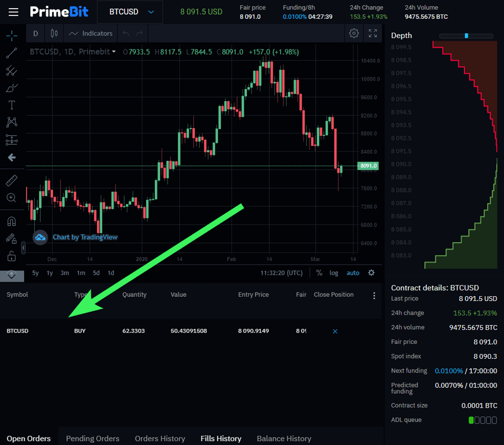The height and width of the screenshot is (445, 504).
Task: Click the back arrow icon tool
Action: (12, 157)
